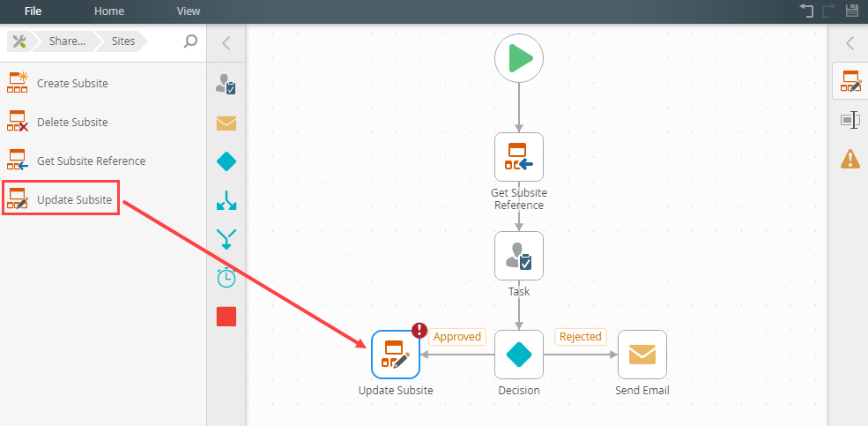Viewport: 868px width, 426px height.
Task: Click the Create Subsite label
Action: (x=72, y=84)
